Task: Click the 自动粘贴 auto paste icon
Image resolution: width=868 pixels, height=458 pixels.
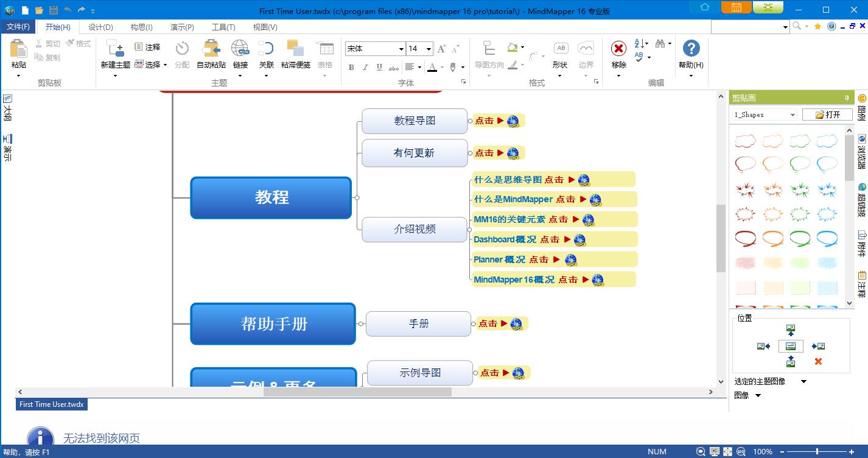Action: click(211, 49)
